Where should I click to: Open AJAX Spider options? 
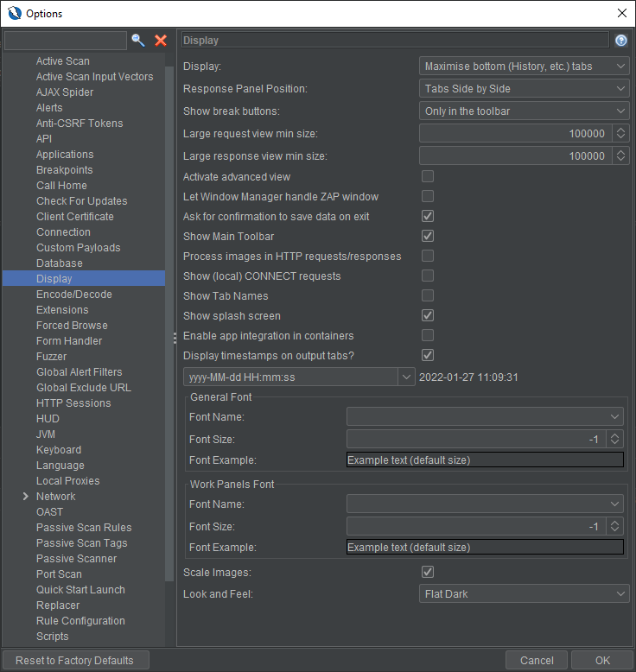click(x=65, y=92)
